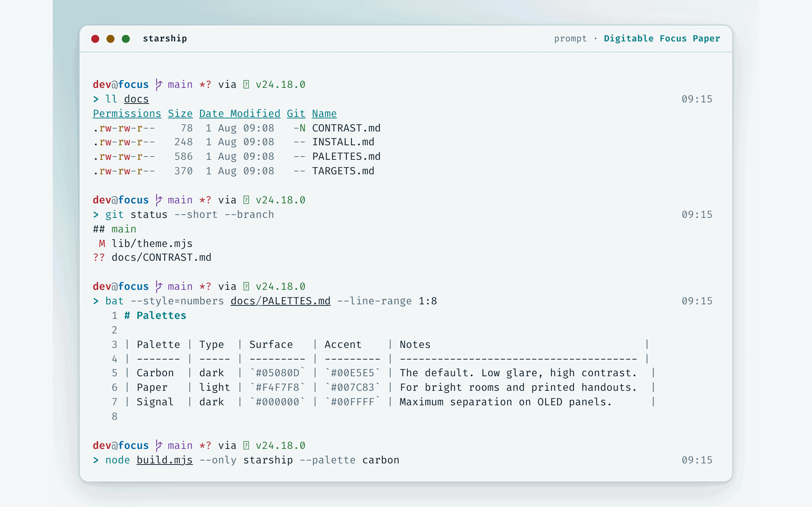Click the "Notes" table header cell
This screenshot has height=507, width=812.
click(415, 345)
